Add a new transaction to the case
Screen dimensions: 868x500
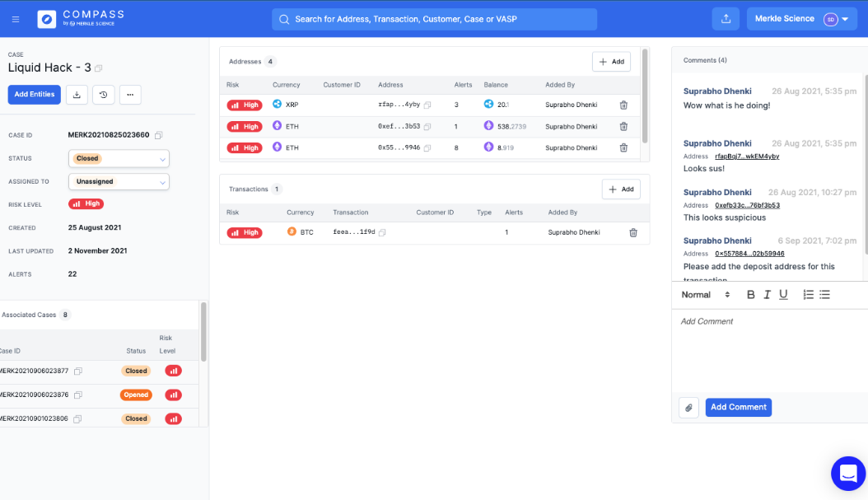(621, 189)
